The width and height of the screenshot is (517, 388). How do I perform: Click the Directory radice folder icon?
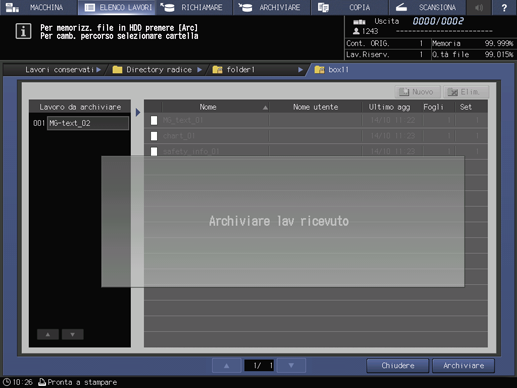(x=117, y=69)
